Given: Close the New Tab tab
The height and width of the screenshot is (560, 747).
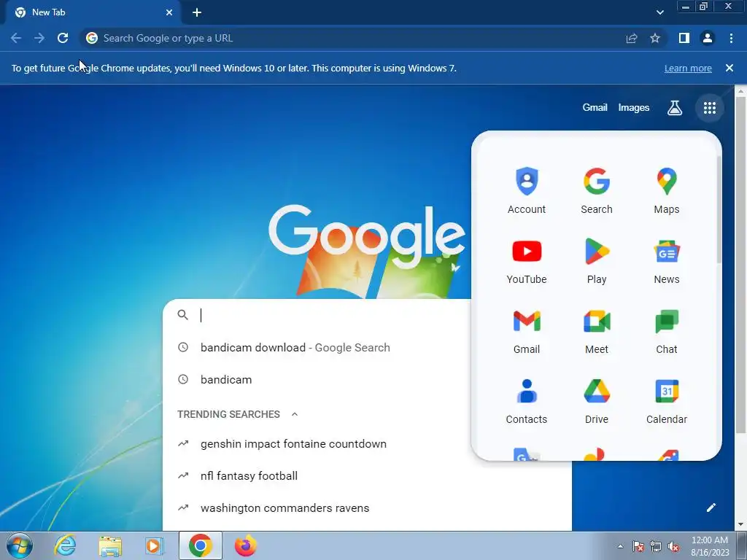Looking at the screenshot, I should pyautogui.click(x=169, y=12).
